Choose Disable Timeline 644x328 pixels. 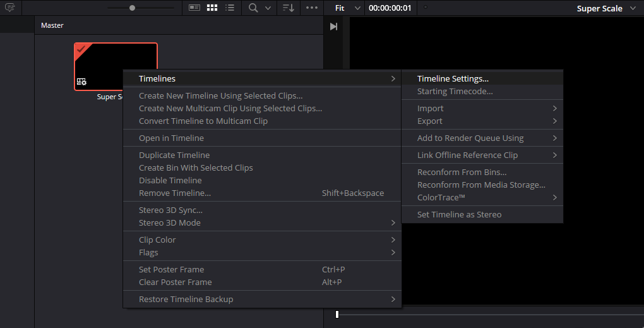[262, 181]
